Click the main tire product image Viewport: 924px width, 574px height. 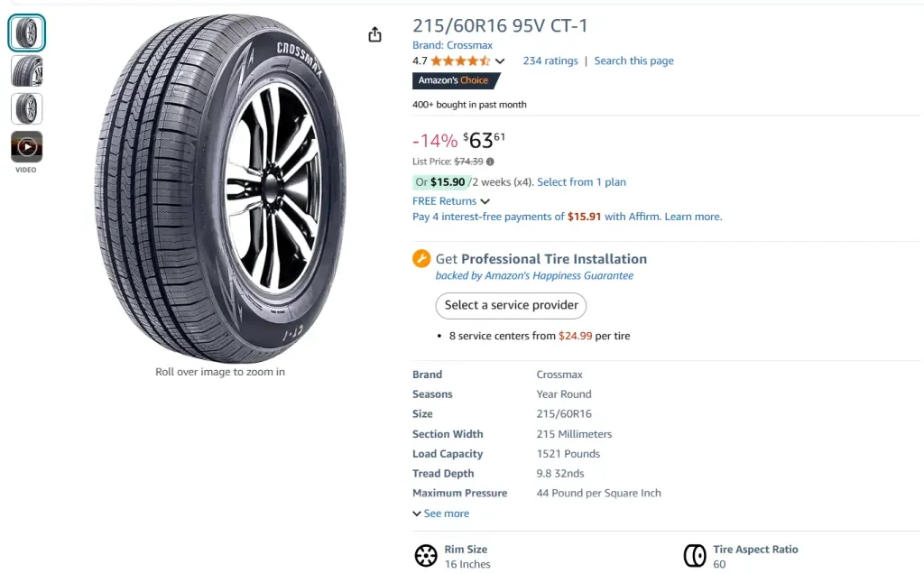pos(220,188)
